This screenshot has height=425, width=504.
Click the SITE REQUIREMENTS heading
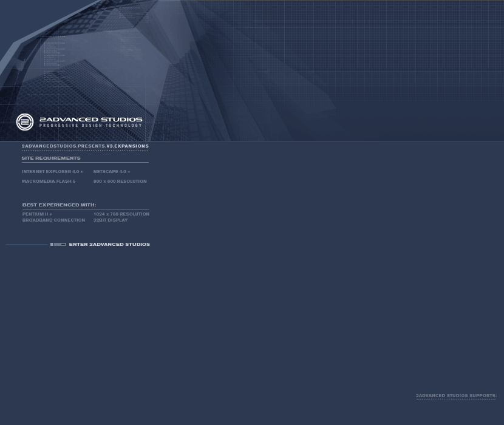[x=51, y=158]
